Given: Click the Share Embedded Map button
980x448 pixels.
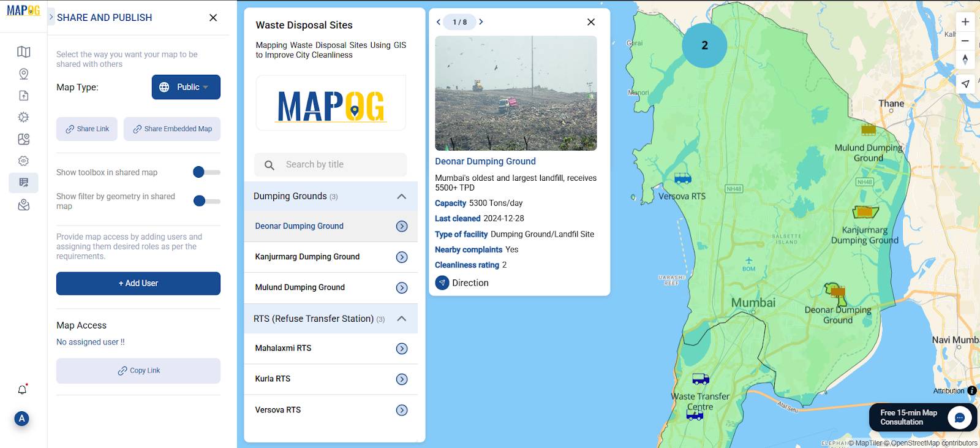Looking at the screenshot, I should click(172, 129).
